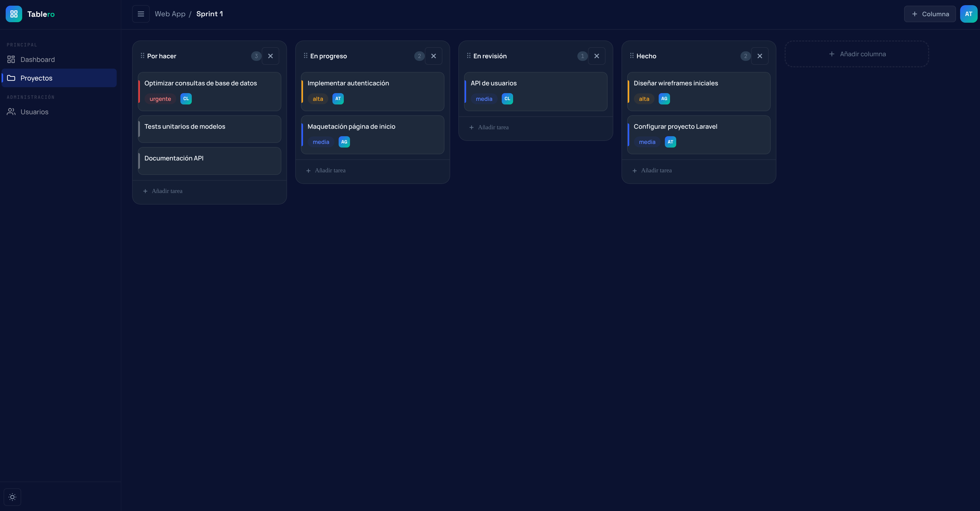Open Implementar autenticación task
980x511 pixels.
[x=372, y=92]
